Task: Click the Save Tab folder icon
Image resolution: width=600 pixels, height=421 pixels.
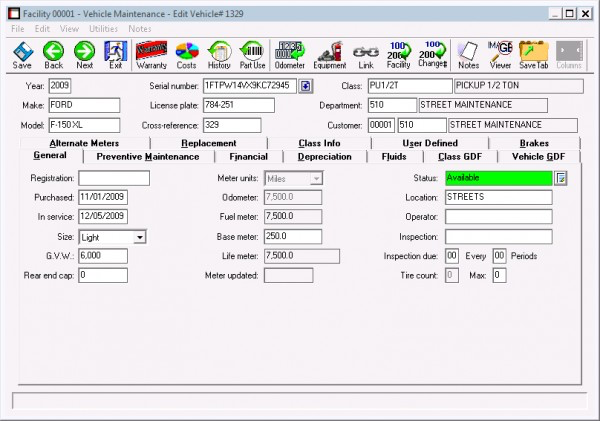Action: [x=534, y=55]
